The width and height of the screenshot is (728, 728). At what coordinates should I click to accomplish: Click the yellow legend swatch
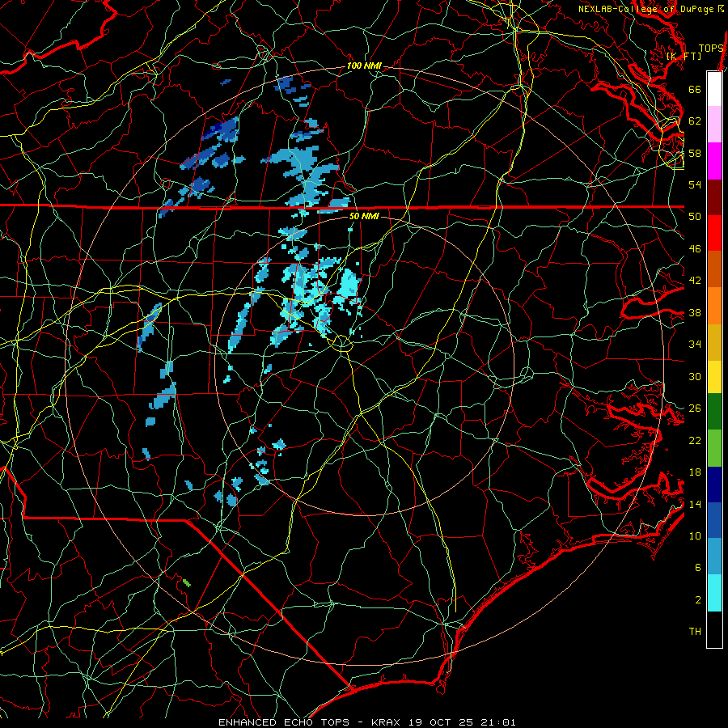pyautogui.click(x=714, y=377)
